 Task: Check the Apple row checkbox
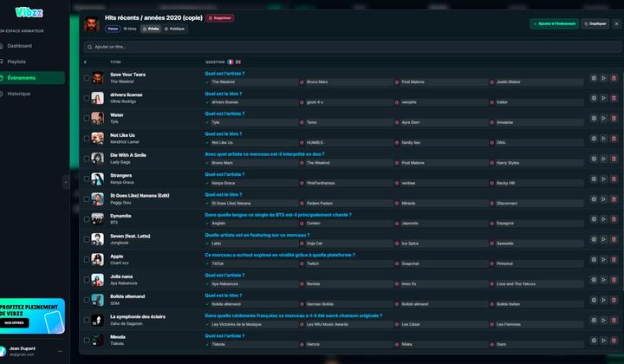tap(87, 259)
